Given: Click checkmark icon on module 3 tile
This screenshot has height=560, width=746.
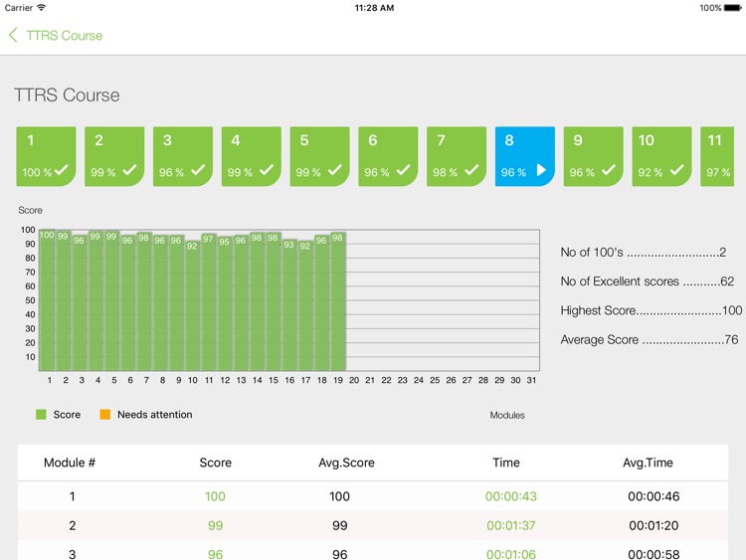Looking at the screenshot, I should (x=198, y=170).
